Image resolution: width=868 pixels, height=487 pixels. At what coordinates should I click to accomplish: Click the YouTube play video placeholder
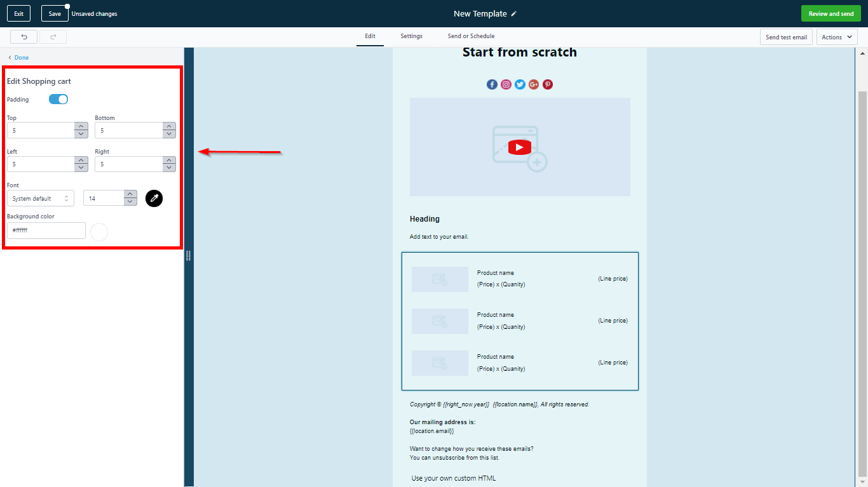click(519, 147)
